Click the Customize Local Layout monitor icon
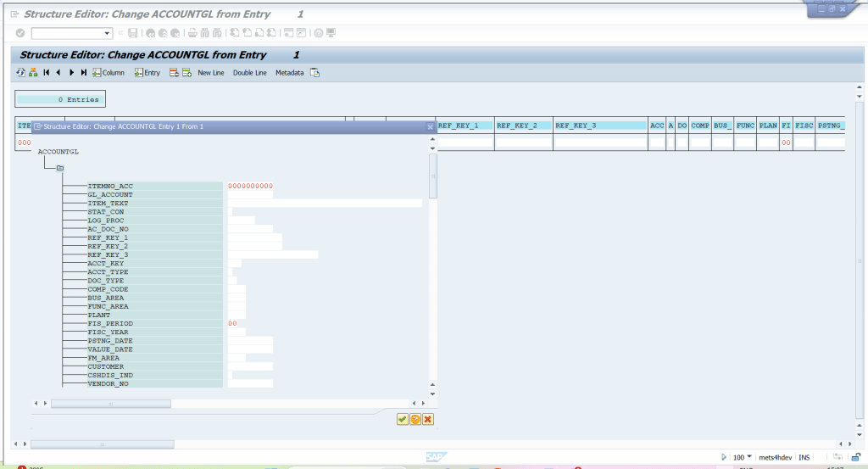Viewport: 868px width, 469px height. [331, 33]
